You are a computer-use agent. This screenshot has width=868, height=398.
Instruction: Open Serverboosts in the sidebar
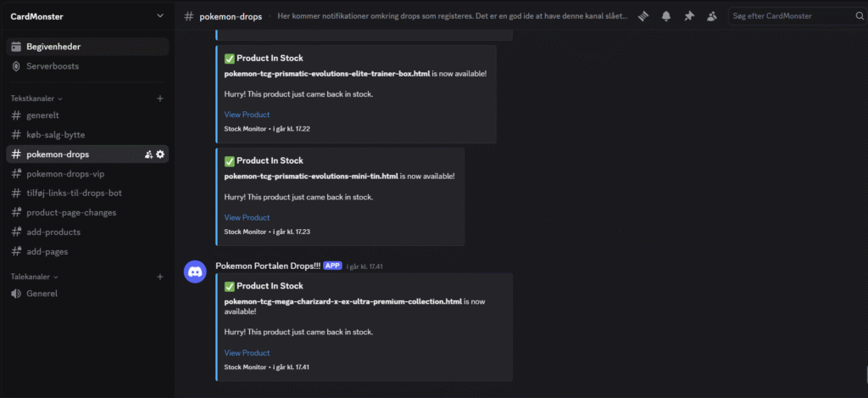pos(53,66)
